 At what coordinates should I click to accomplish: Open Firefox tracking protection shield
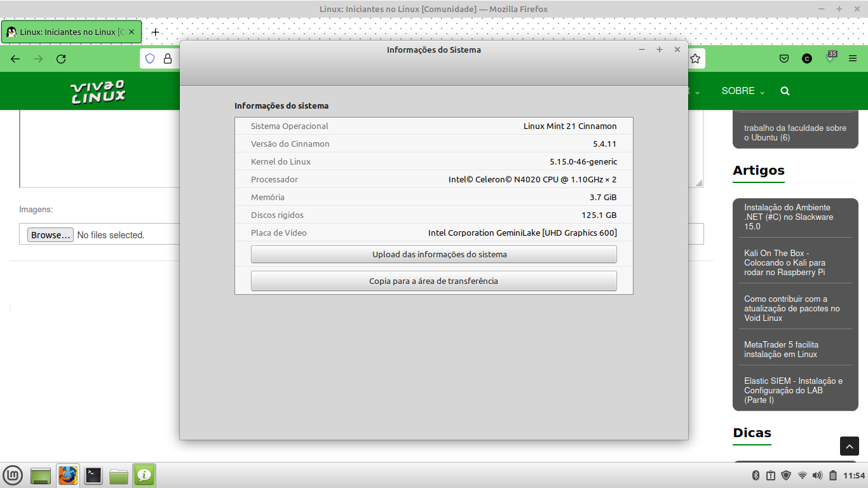pyautogui.click(x=150, y=58)
